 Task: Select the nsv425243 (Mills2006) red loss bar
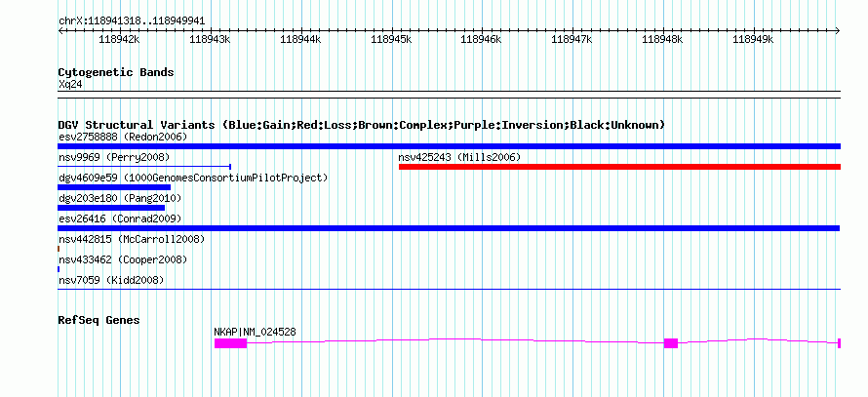click(619, 167)
